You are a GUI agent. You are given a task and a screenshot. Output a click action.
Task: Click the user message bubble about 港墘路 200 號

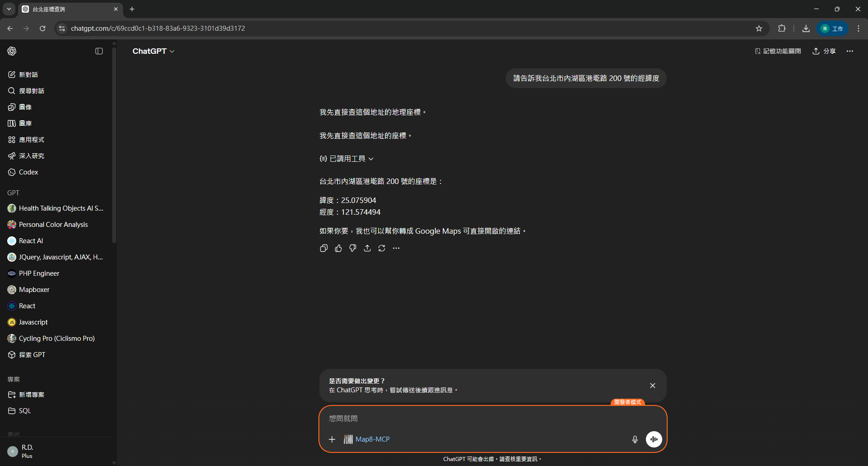click(586, 78)
